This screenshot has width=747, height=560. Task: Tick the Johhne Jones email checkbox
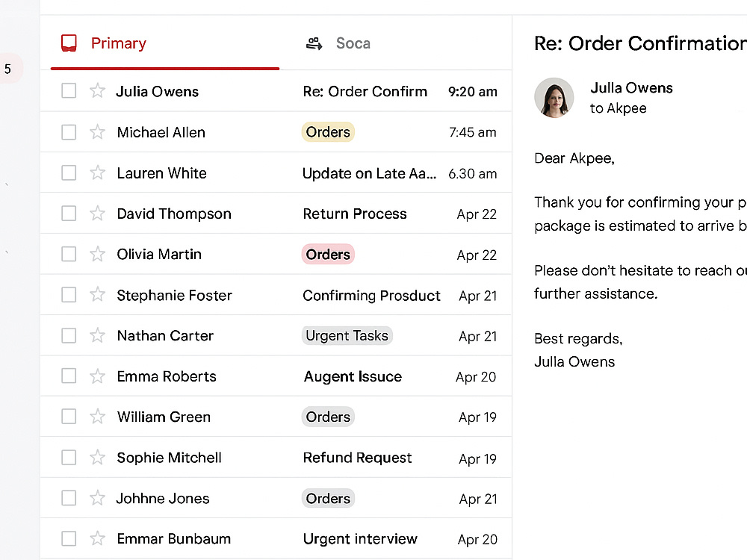pyautogui.click(x=69, y=498)
